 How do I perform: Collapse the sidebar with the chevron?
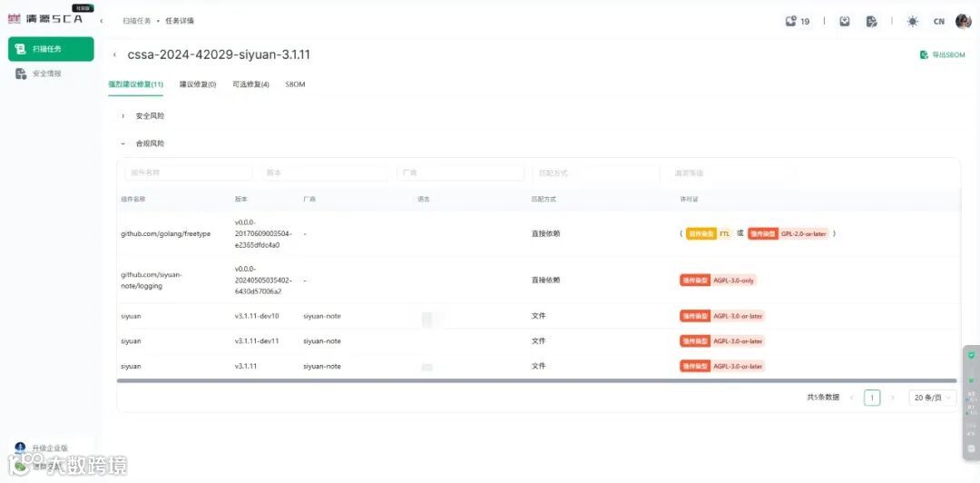tap(102, 21)
